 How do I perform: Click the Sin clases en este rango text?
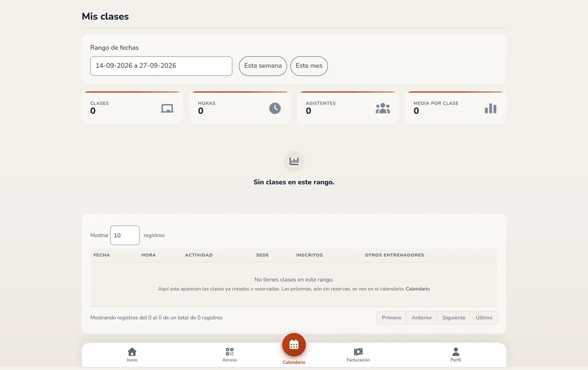(294, 182)
